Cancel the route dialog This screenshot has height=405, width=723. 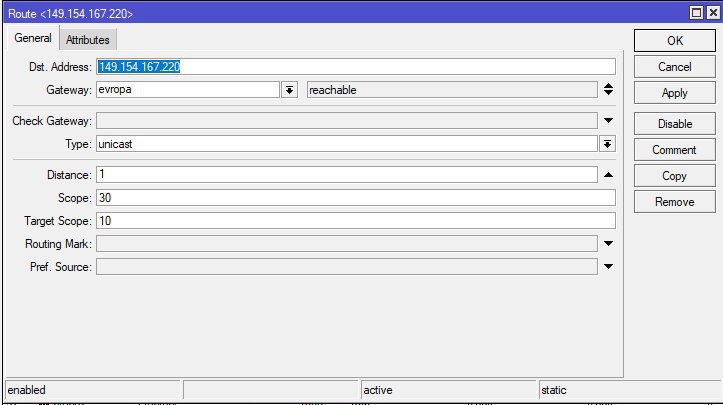point(675,67)
